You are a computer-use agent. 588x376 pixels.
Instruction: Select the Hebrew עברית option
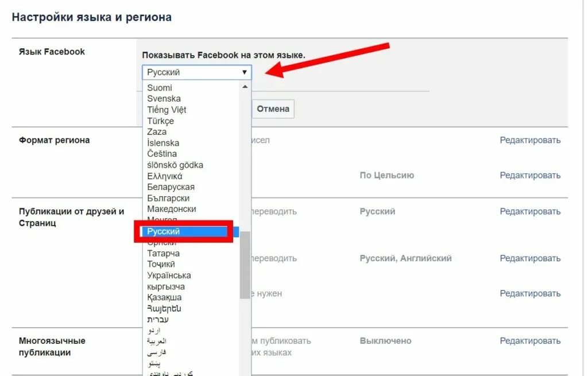click(157, 319)
